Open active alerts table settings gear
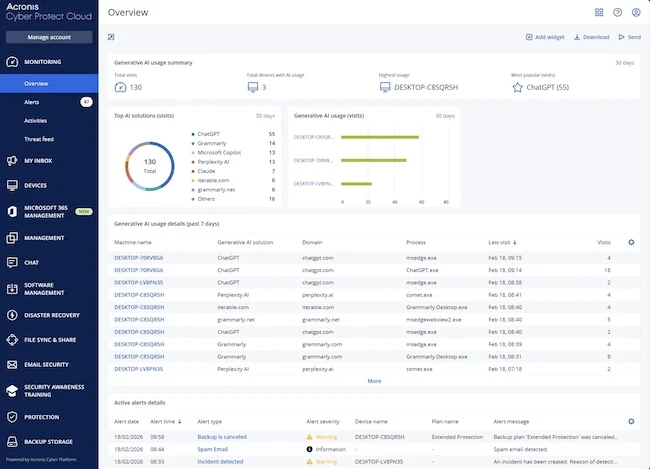The image size is (650, 469). click(631, 421)
